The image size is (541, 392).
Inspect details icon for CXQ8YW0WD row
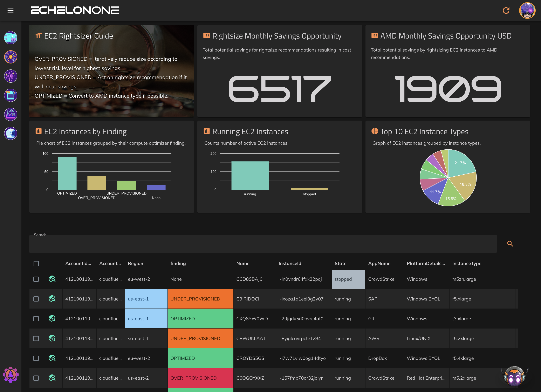coord(52,318)
